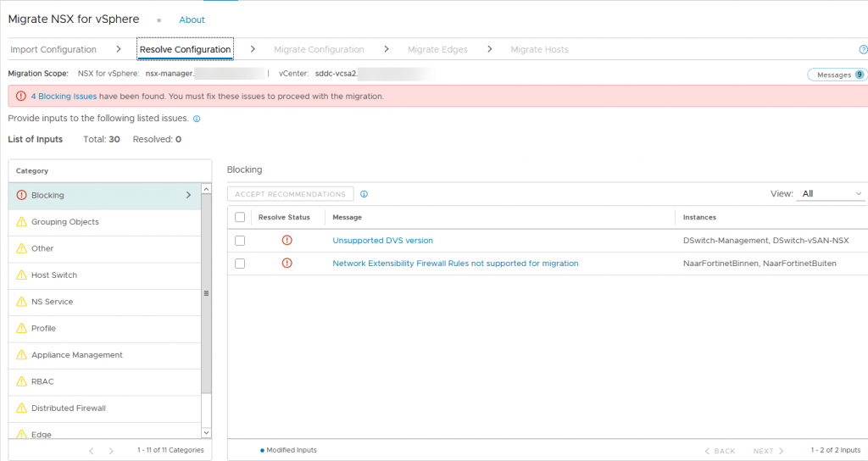
Task: Click the messages count badge 9
Action: point(860,75)
